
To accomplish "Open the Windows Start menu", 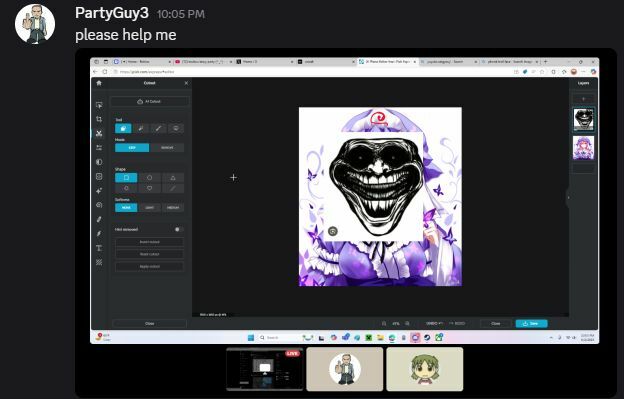I will coord(251,337).
